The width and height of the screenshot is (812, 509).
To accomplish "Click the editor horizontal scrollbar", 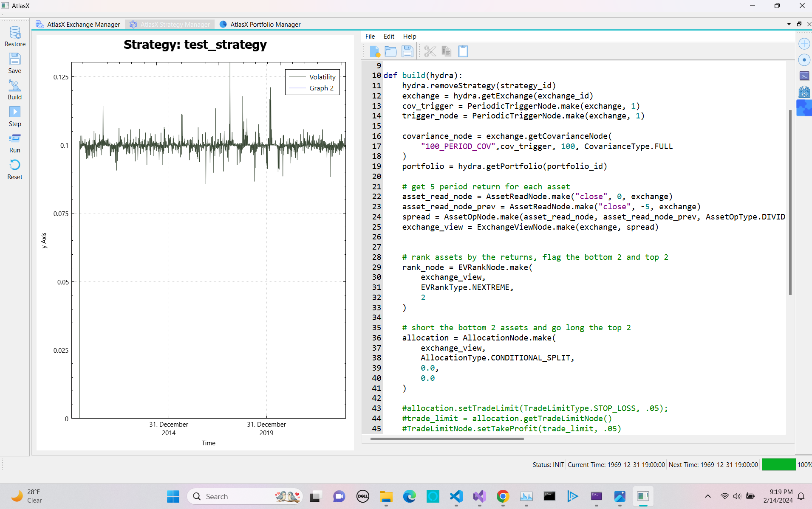I will 447,439.
